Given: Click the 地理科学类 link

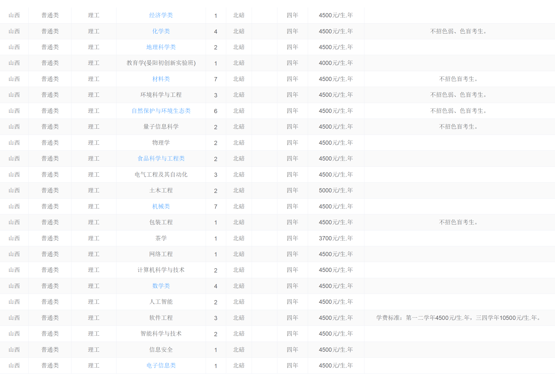Looking at the screenshot, I should click(x=161, y=47).
